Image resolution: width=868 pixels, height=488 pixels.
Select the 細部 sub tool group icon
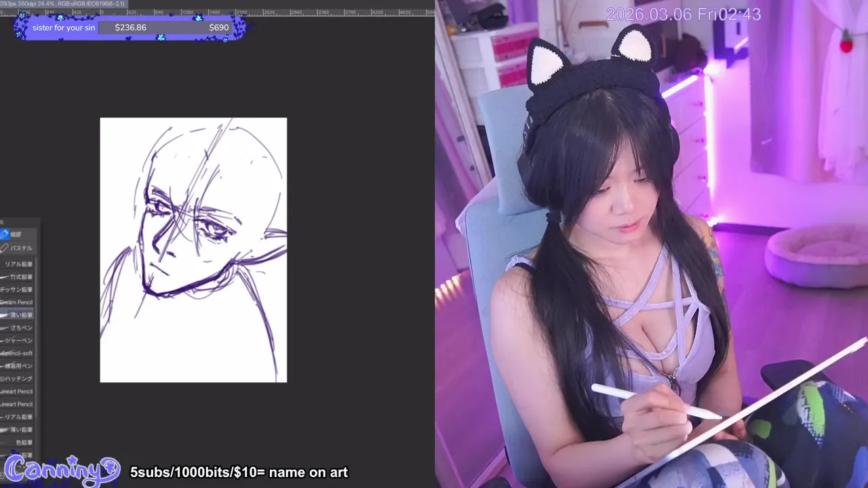[4, 235]
